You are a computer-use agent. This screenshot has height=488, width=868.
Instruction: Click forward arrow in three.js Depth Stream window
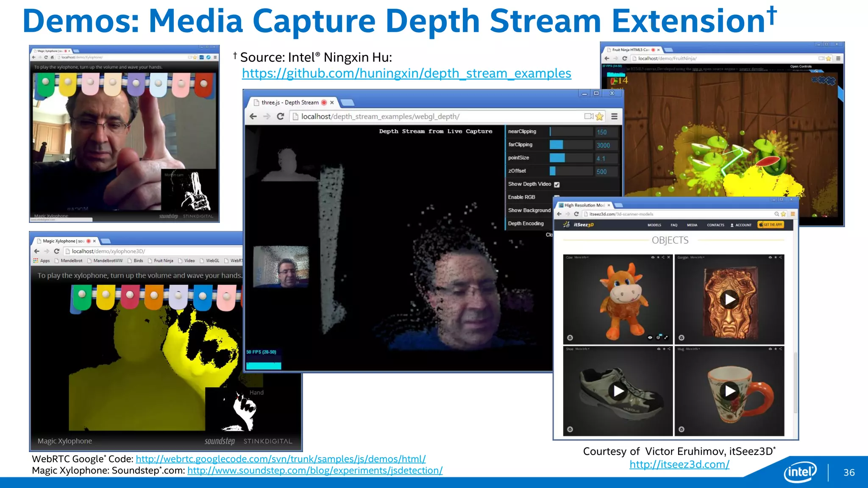click(267, 116)
